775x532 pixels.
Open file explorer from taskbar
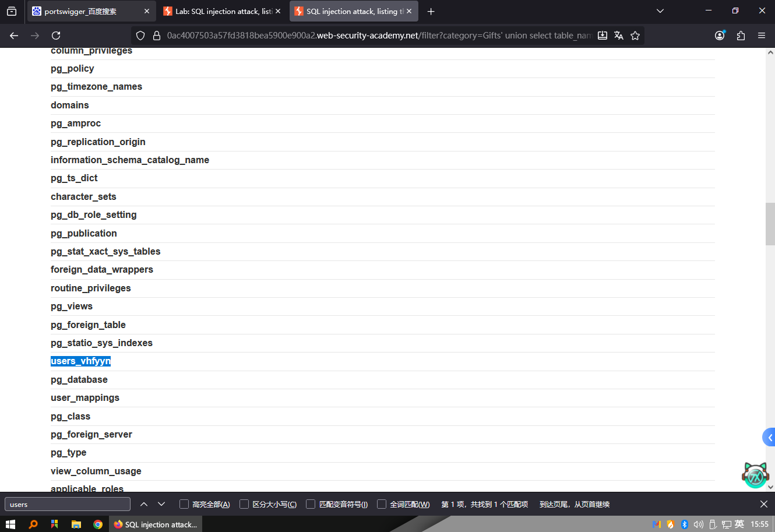[76, 524]
